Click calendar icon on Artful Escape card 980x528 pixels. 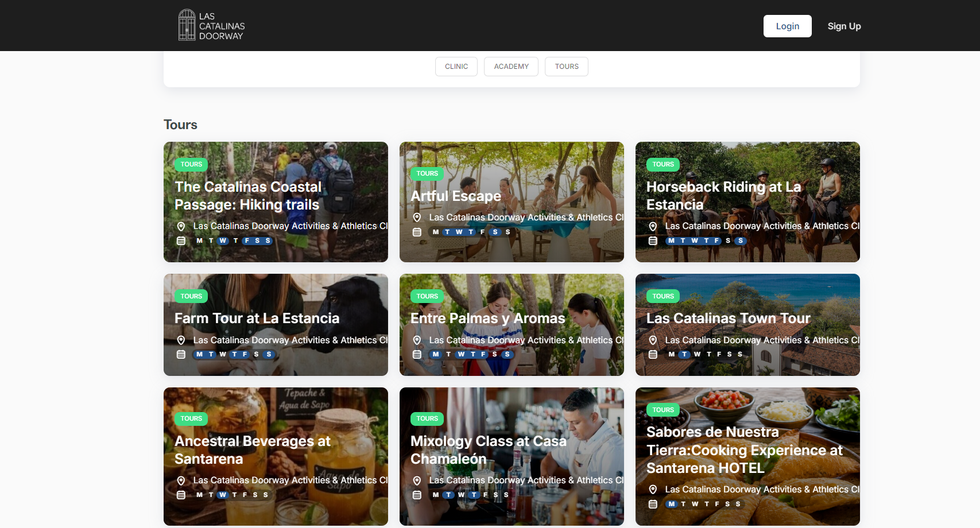tap(417, 232)
